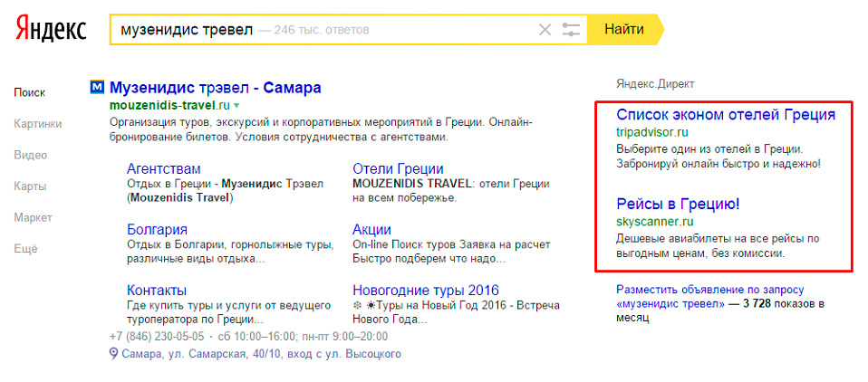Screen dimensions: 868x382
Task: Open the Отели Греции sitelink
Action: pyautogui.click(x=398, y=168)
